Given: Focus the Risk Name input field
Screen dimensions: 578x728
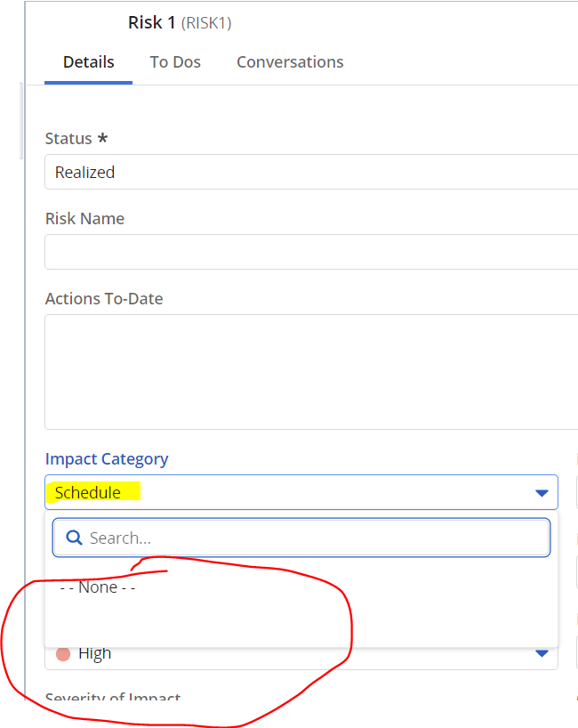Looking at the screenshot, I should pyautogui.click(x=311, y=252).
